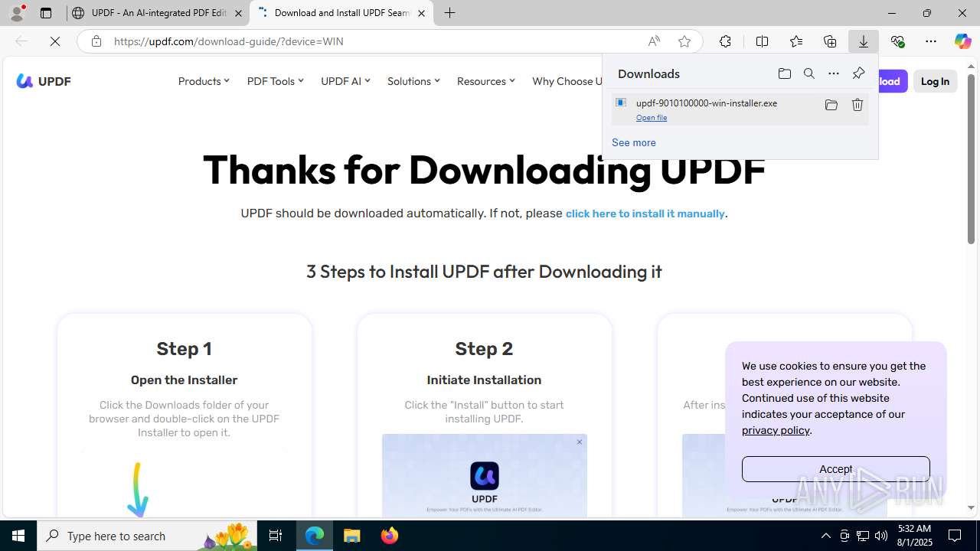Open Browser essentials icon
Screen dimensions: 980x551
pyautogui.click(x=897, y=41)
